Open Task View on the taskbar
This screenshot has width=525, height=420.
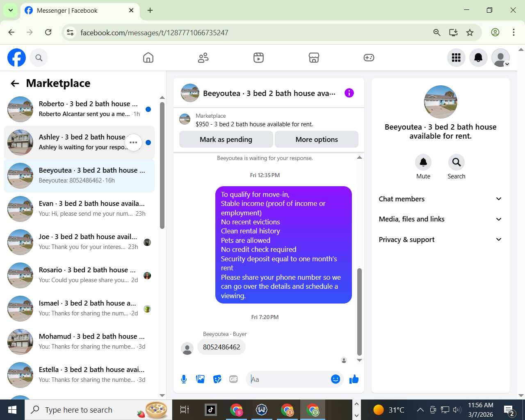click(x=185, y=409)
